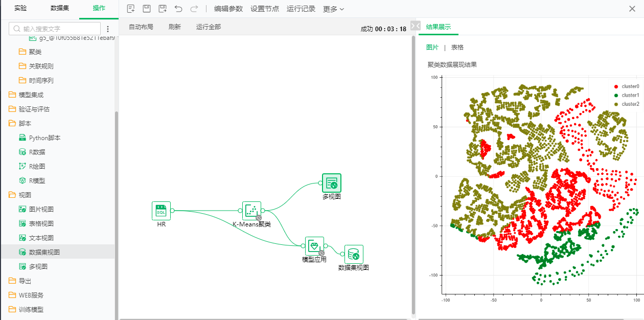This screenshot has width=644, height=320.
Task: Toggle cluster2 olive legend marker
Action: pos(616,104)
